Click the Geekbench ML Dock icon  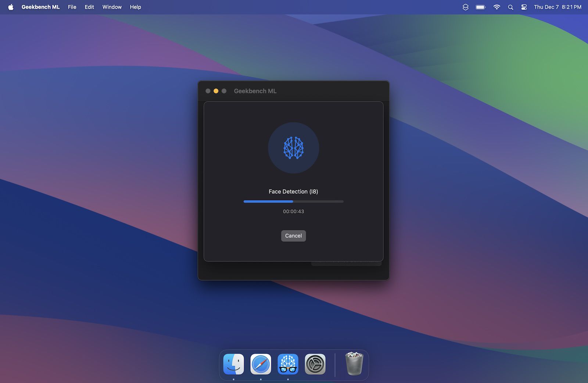288,364
